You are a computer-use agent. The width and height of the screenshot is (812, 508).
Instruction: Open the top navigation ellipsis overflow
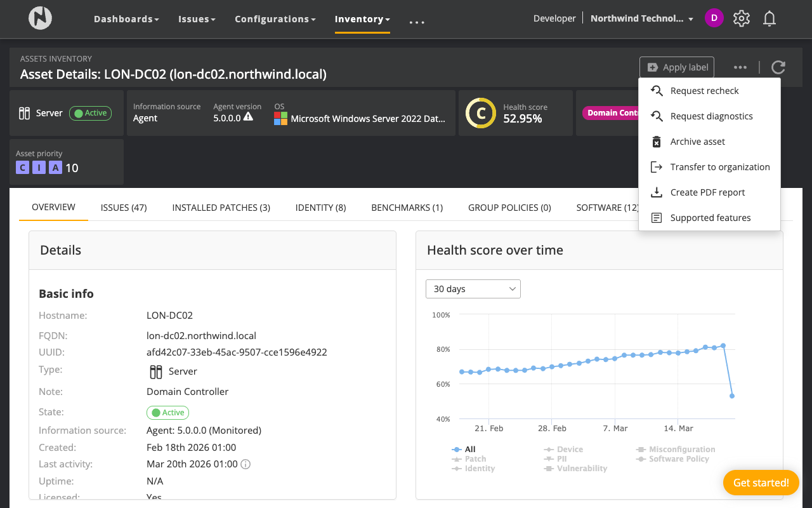tap(417, 22)
